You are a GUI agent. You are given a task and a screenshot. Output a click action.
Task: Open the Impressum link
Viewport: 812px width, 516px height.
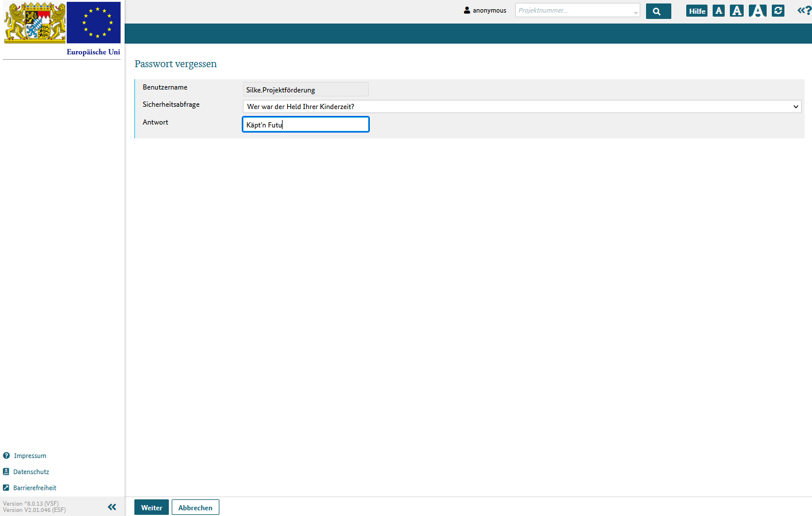(x=30, y=456)
